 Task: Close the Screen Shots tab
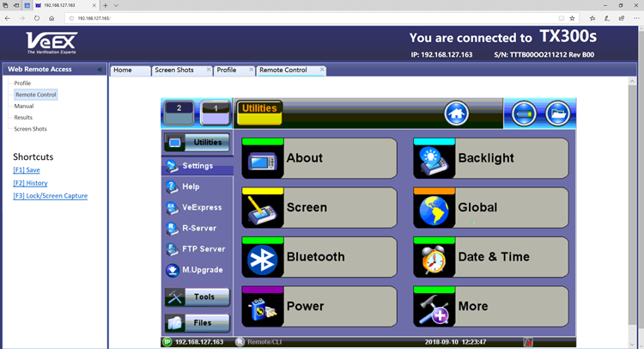[209, 70]
